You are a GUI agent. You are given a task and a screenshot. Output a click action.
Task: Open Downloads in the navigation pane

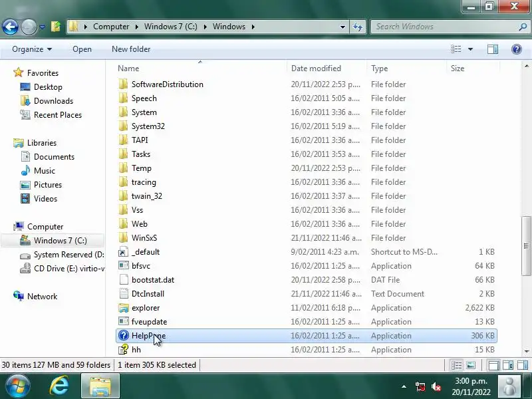point(54,101)
